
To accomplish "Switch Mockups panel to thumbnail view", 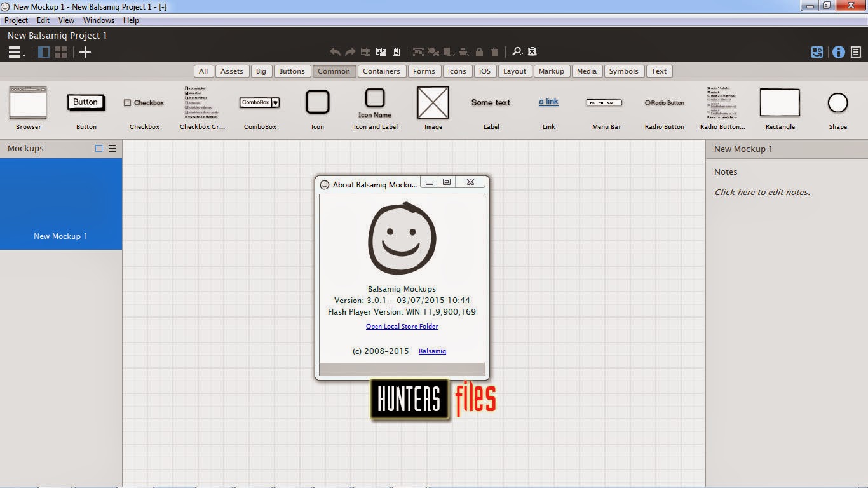I will tap(98, 149).
